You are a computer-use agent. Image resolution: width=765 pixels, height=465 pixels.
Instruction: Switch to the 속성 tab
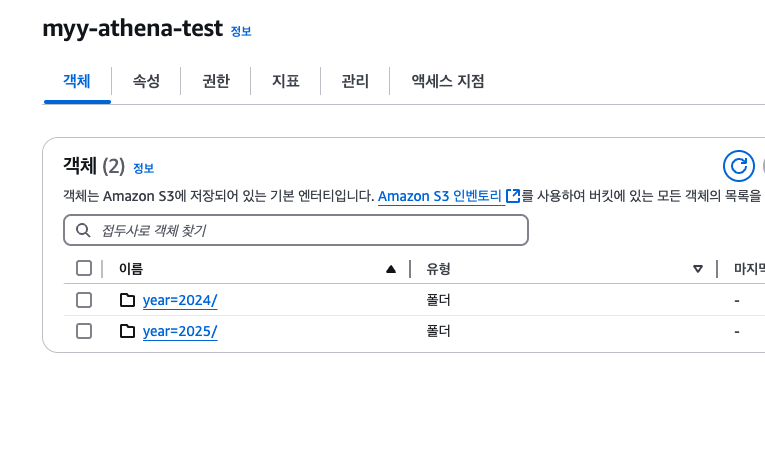point(146,82)
